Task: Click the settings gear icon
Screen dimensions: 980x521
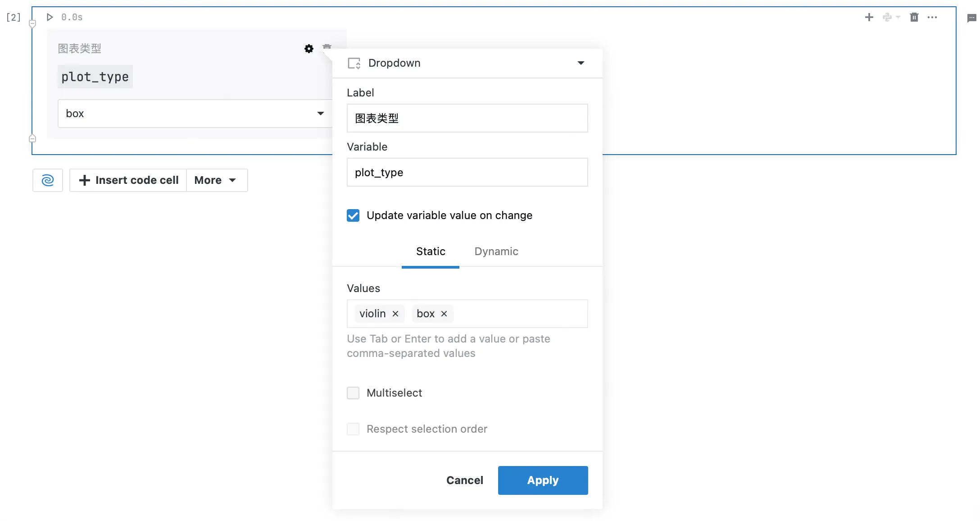Action: (x=309, y=49)
